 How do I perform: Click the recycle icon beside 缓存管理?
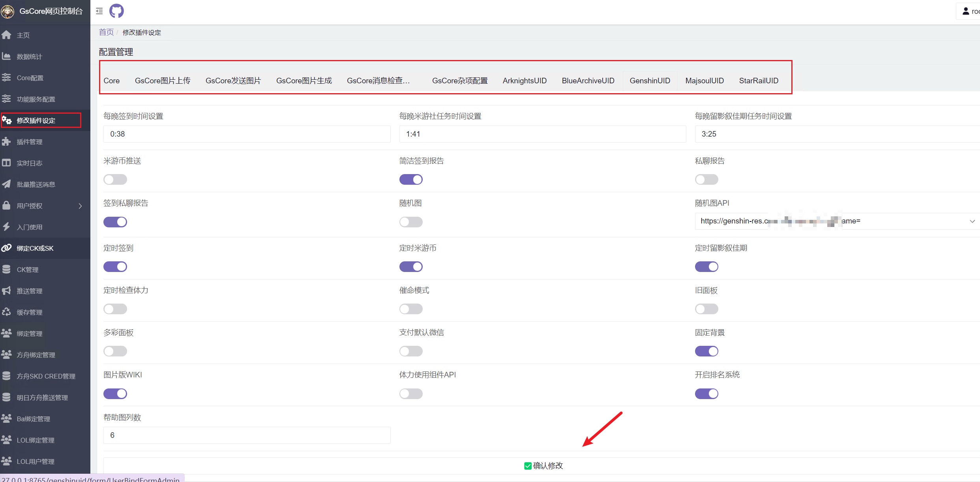tap(6, 312)
